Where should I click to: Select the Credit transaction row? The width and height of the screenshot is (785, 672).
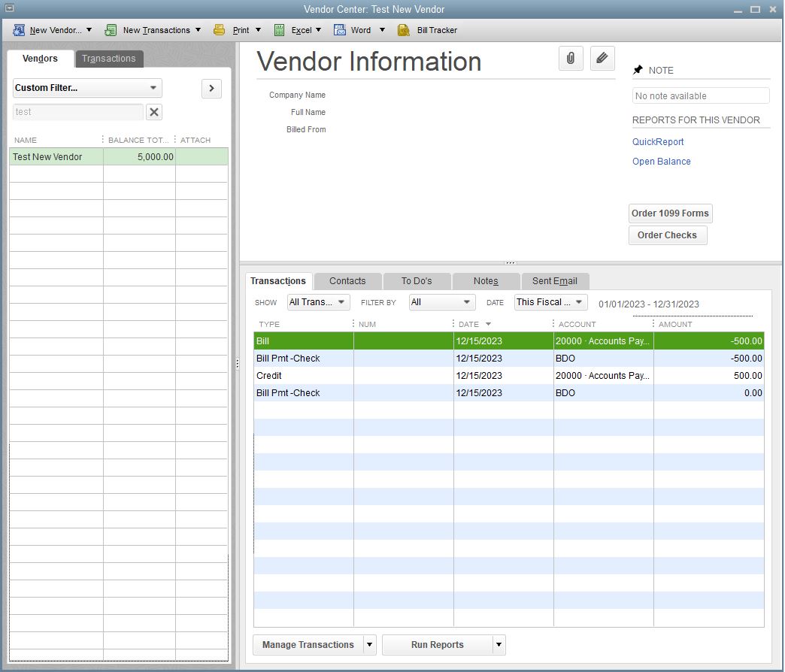tap(508, 375)
